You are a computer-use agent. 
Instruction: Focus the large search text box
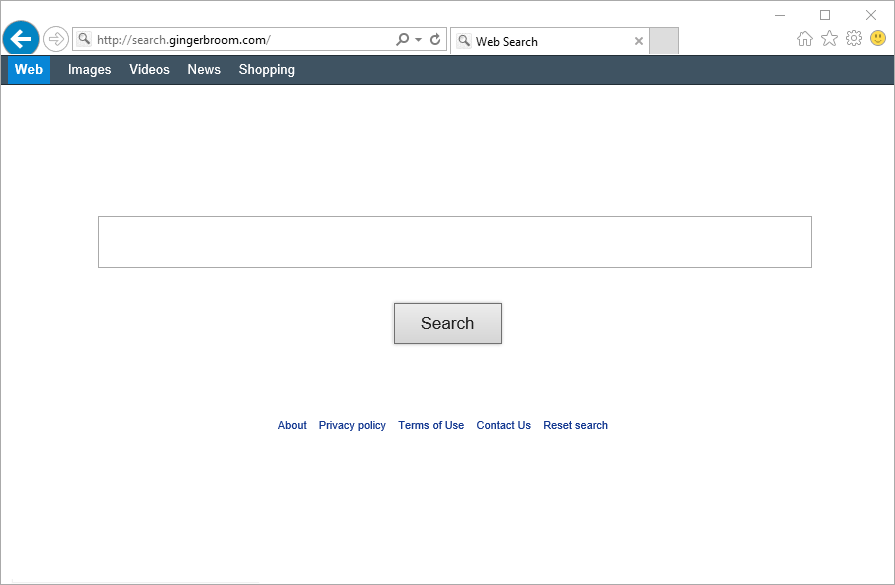pyautogui.click(x=455, y=242)
